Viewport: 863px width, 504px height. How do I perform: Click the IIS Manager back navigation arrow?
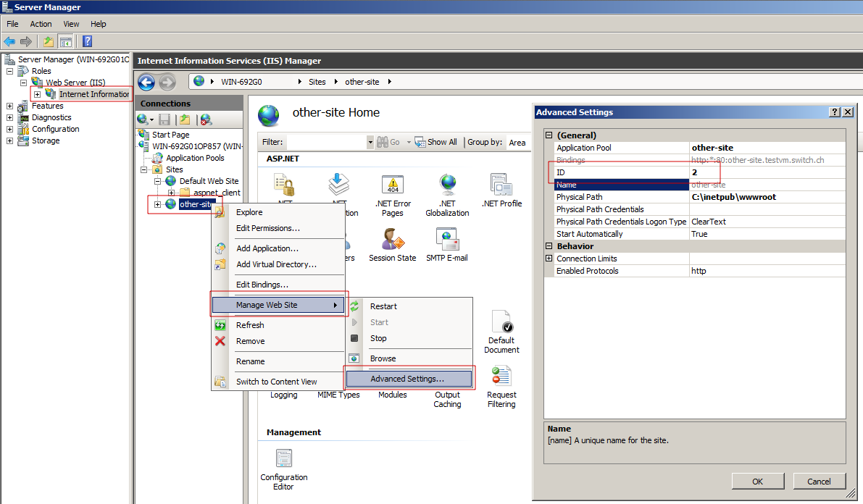point(146,82)
